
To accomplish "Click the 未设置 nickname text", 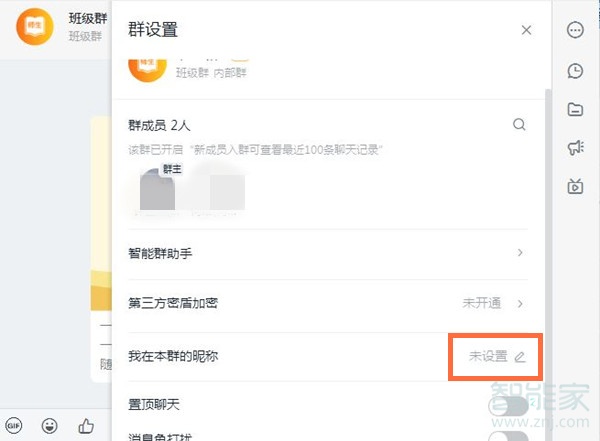I will 488,357.
